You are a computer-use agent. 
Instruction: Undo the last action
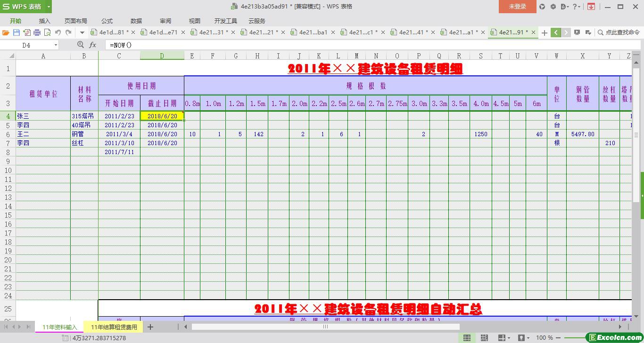click(x=58, y=33)
